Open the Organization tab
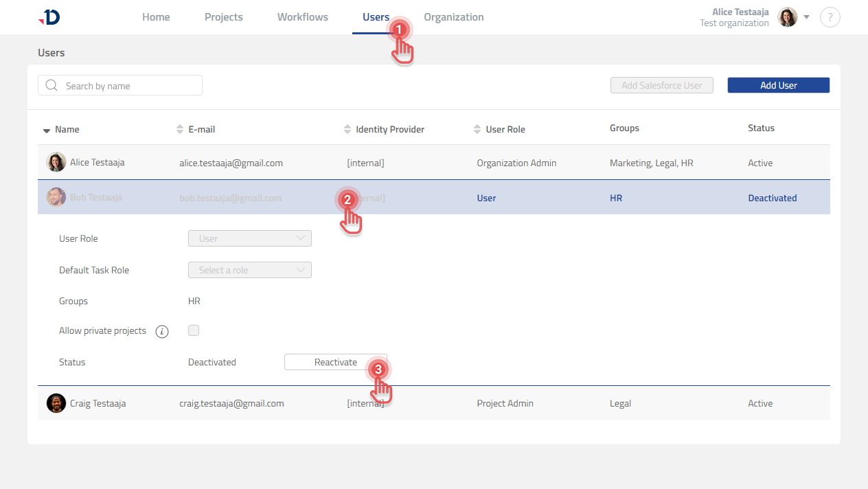The width and height of the screenshot is (868, 489). point(453,17)
